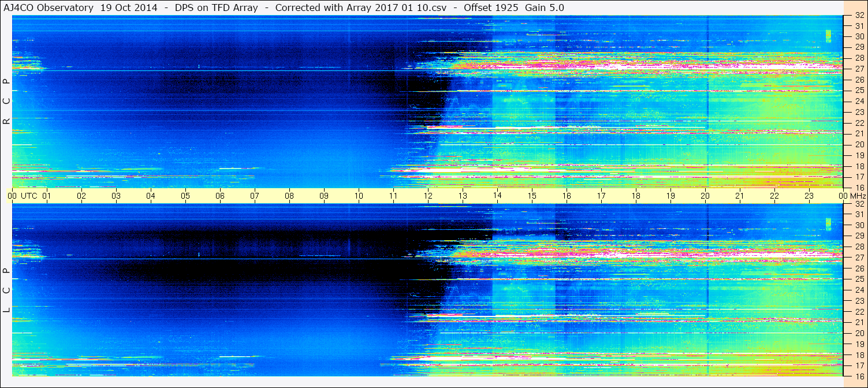Click the 16 MHz tick of LCP panel
868x388 pixels.
pyautogui.click(x=859, y=376)
